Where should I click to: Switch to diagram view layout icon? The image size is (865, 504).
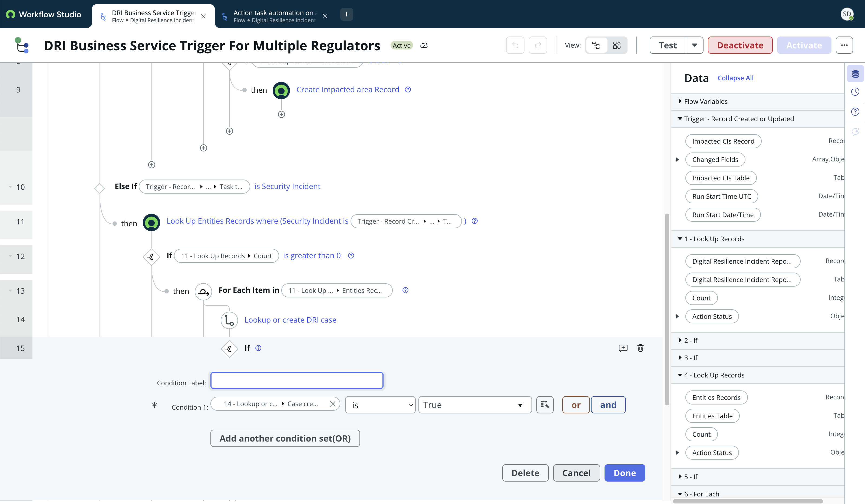(x=617, y=45)
